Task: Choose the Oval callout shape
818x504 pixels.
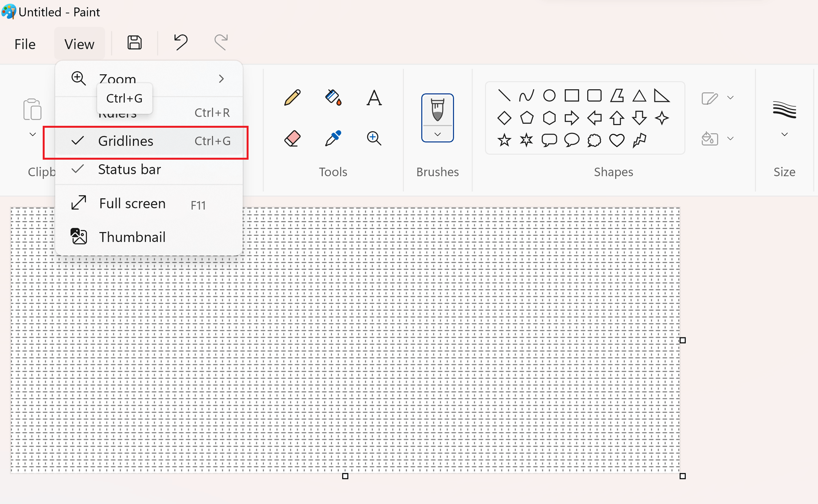Action: coord(572,140)
